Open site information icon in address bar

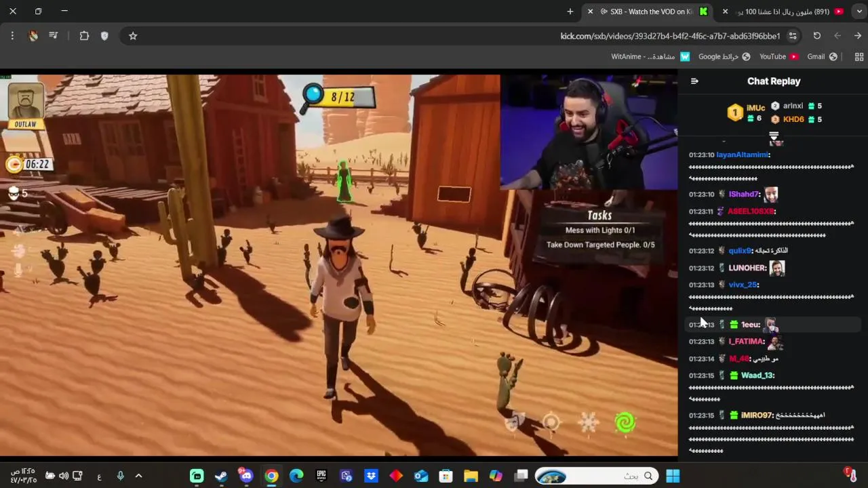click(793, 36)
